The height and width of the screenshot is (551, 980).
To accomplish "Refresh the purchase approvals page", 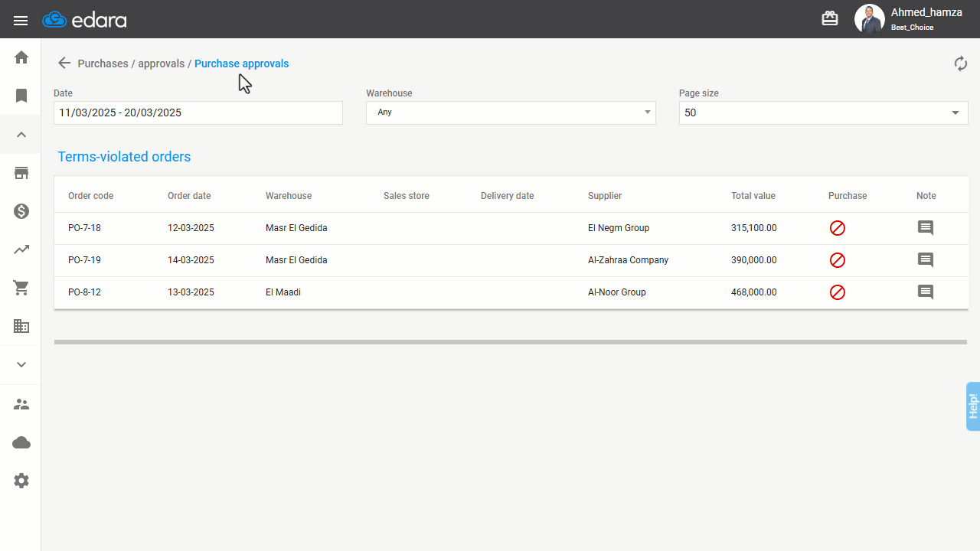I will click(x=961, y=64).
